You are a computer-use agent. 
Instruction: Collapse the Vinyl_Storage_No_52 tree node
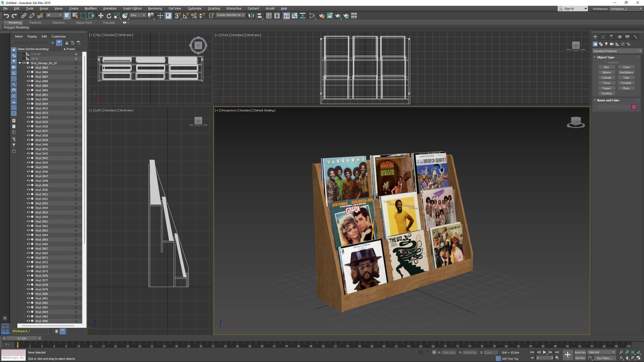pyautogui.click(x=20, y=63)
